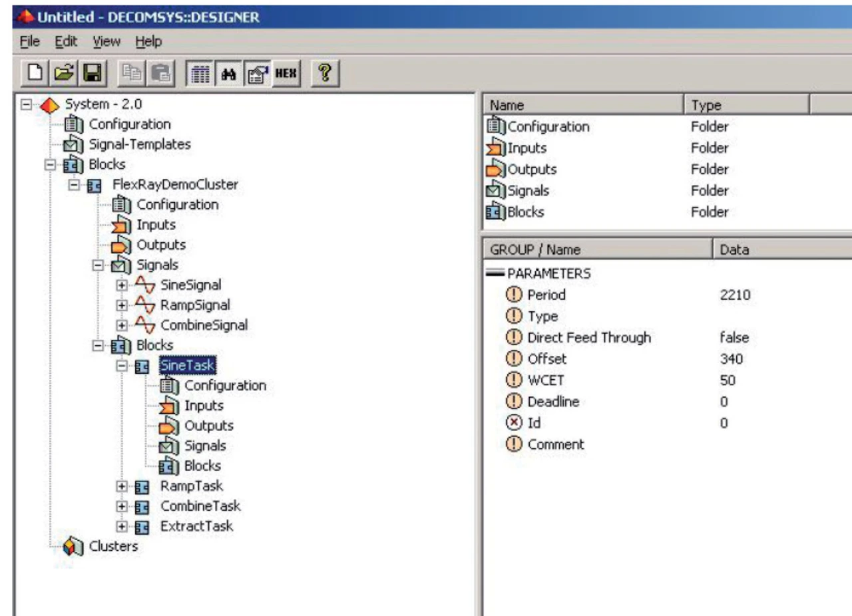Click the Period value 2210

click(x=735, y=295)
